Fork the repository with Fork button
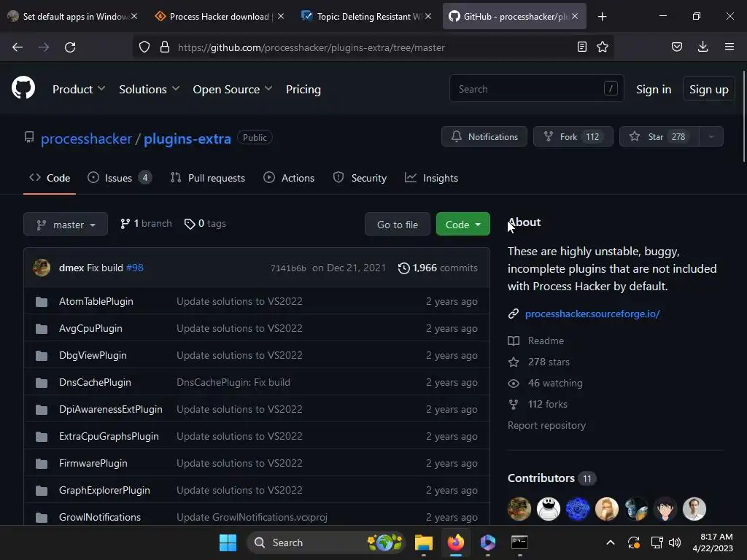This screenshot has width=747, height=560. point(573,136)
